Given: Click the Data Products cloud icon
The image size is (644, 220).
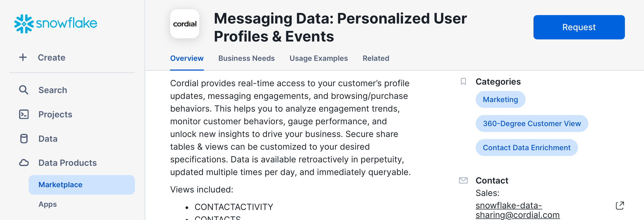Looking at the screenshot, I should tap(24, 163).
